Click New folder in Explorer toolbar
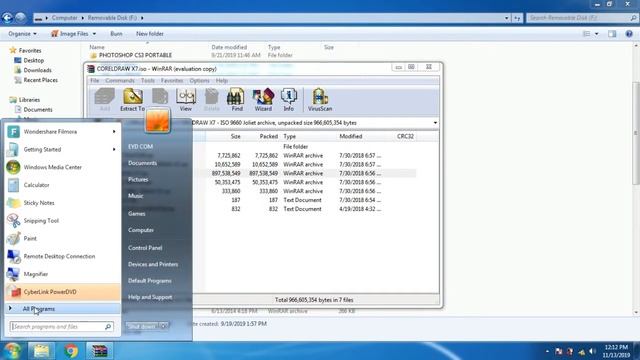Image resolution: width=640 pixels, height=360 pixels. point(150,34)
